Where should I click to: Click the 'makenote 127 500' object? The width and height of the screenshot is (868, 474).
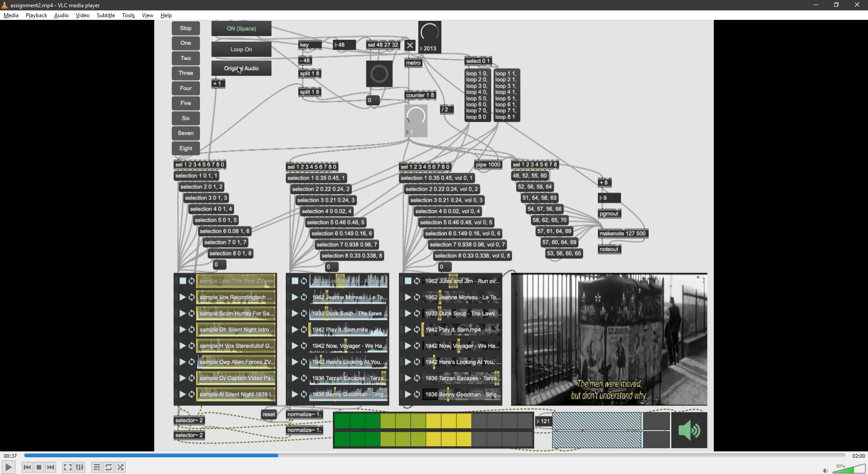click(x=622, y=233)
